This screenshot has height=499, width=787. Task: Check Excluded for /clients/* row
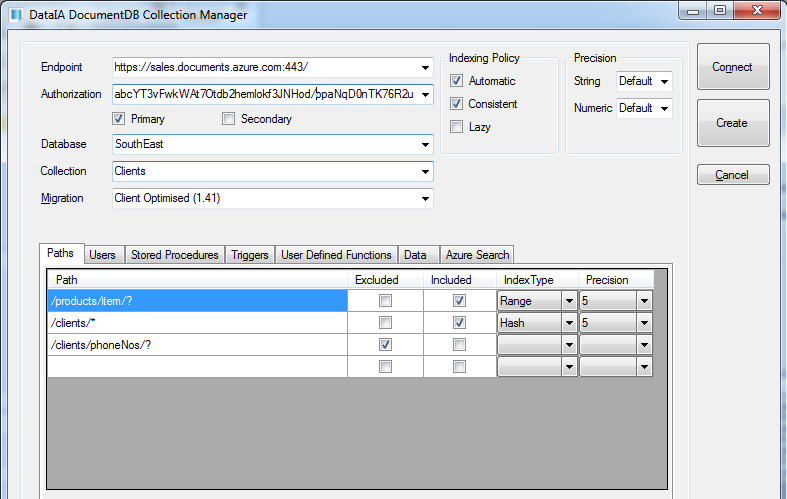385,323
